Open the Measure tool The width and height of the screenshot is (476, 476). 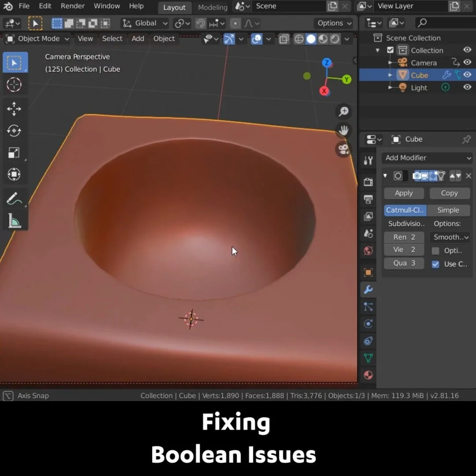pos(15,219)
